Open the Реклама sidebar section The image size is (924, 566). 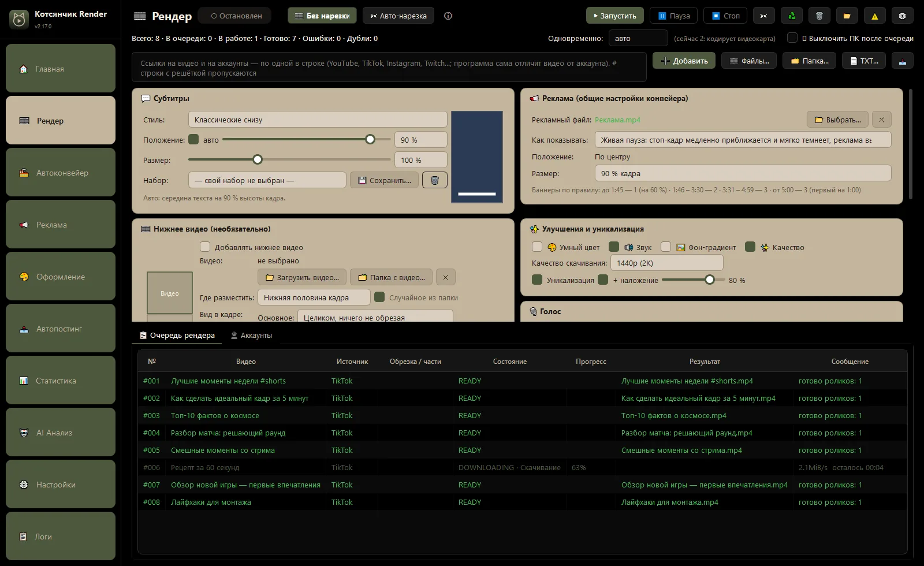(x=61, y=224)
